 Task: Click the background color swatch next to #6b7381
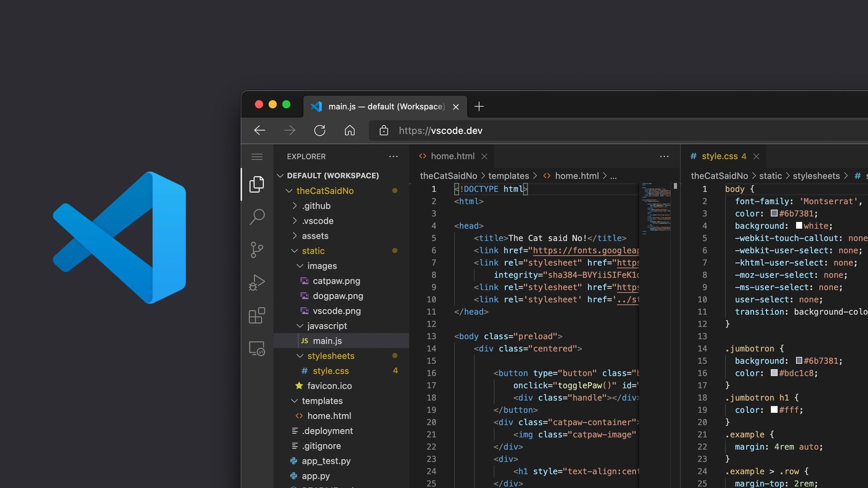click(x=798, y=361)
